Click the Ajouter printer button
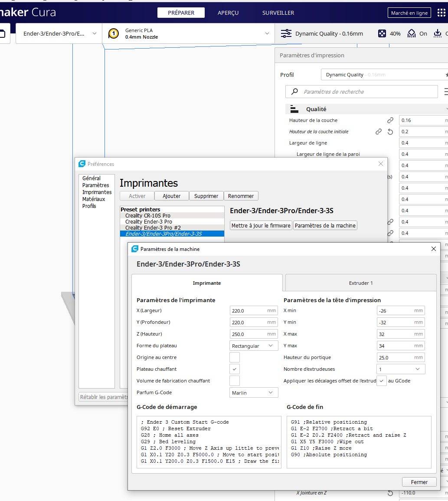This screenshot has height=501, width=448. pyautogui.click(x=172, y=196)
